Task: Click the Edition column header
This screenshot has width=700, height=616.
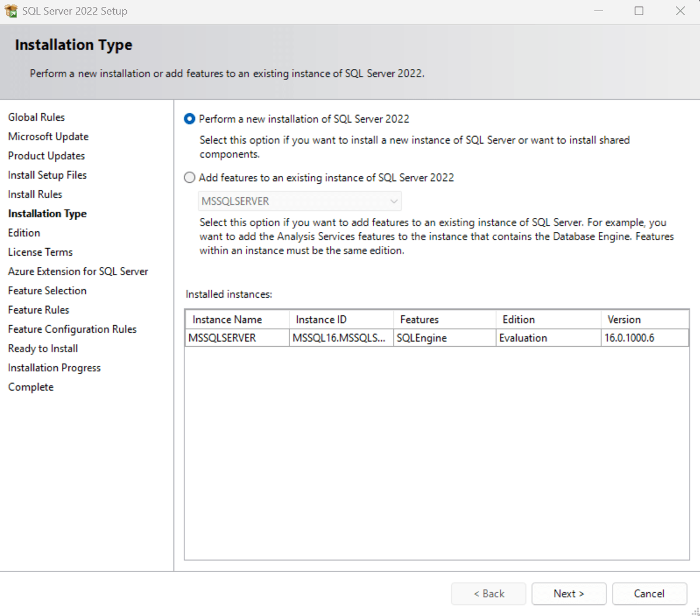Action: 518,319
